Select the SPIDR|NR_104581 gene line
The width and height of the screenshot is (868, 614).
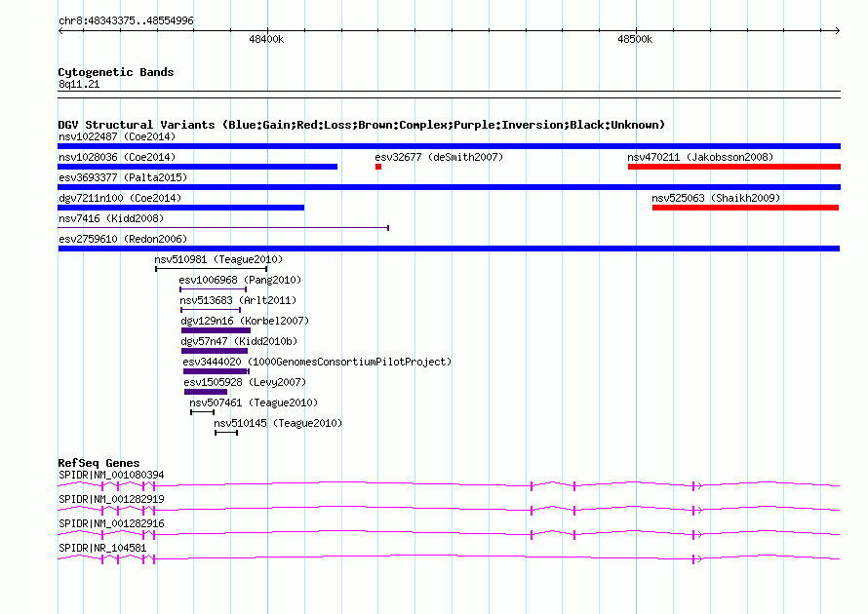click(449, 558)
